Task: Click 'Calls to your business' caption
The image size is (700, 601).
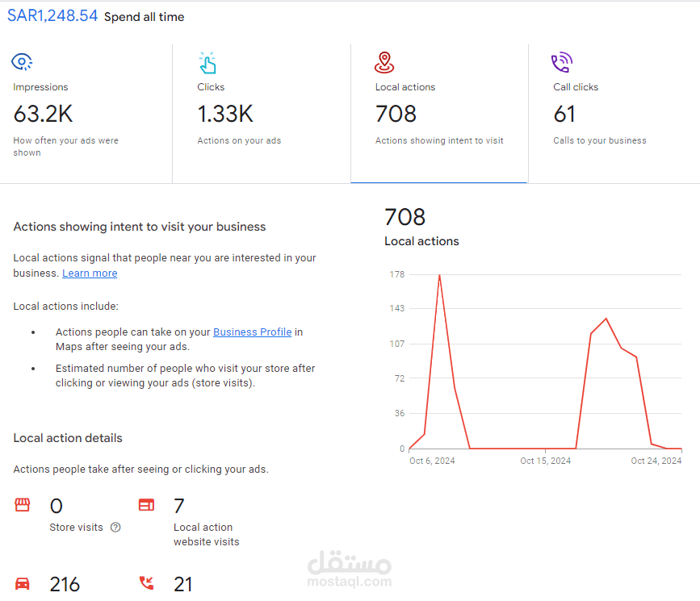Action: point(600,140)
